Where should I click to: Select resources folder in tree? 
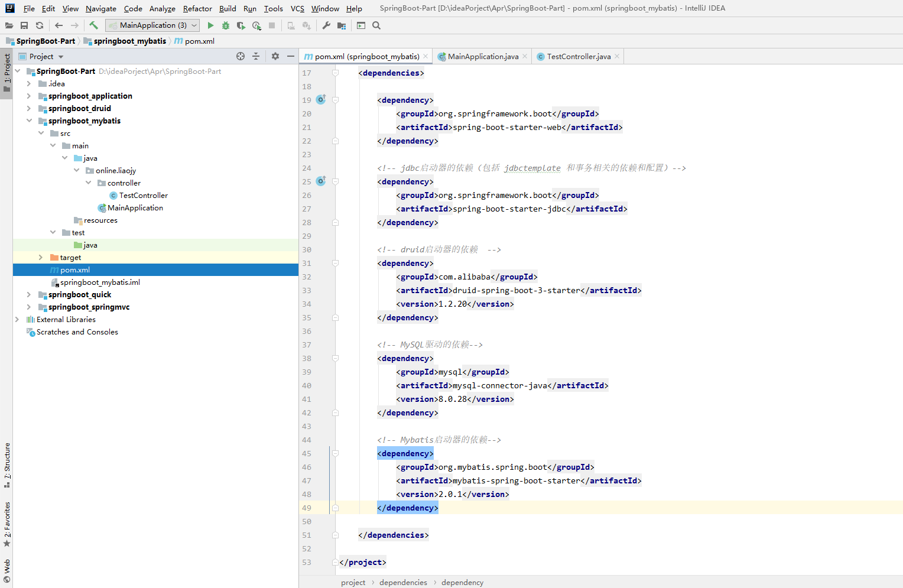pos(100,220)
